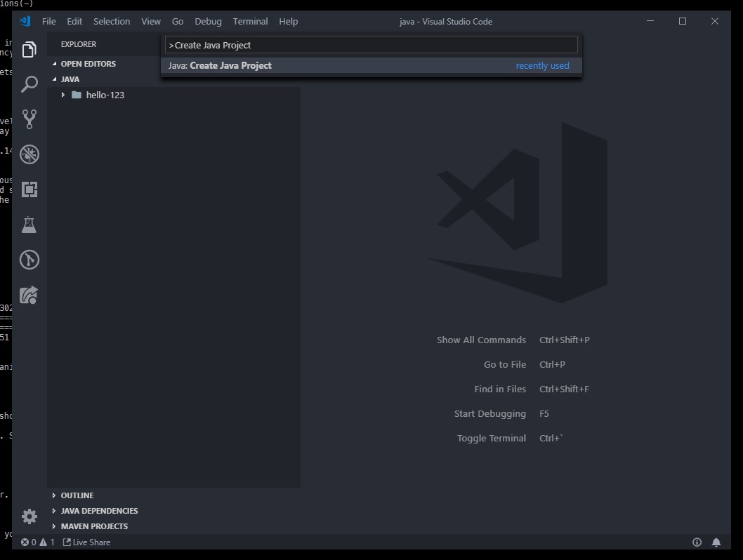Screen dimensions: 743x560
Task: Open the Git graph circular icon view
Action: point(29,260)
